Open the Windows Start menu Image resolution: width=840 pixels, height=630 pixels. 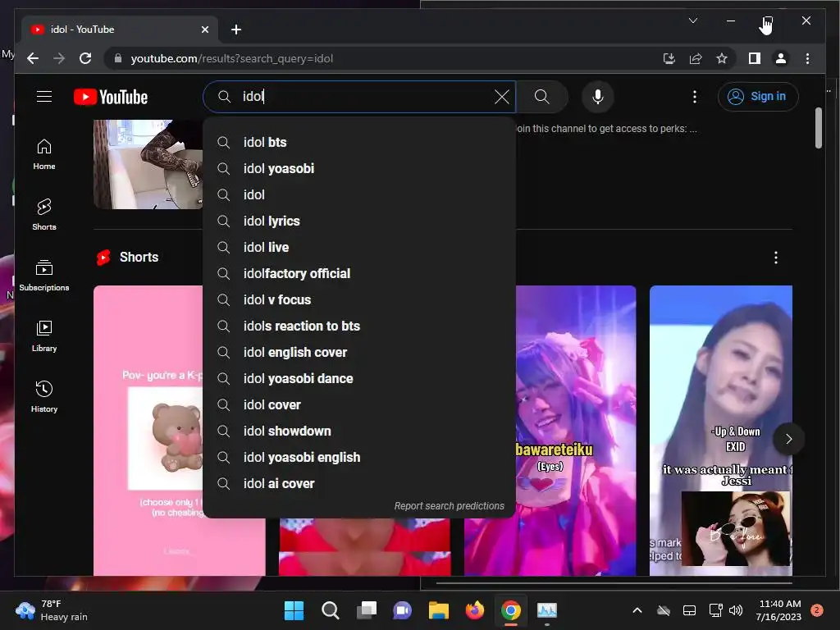point(294,610)
